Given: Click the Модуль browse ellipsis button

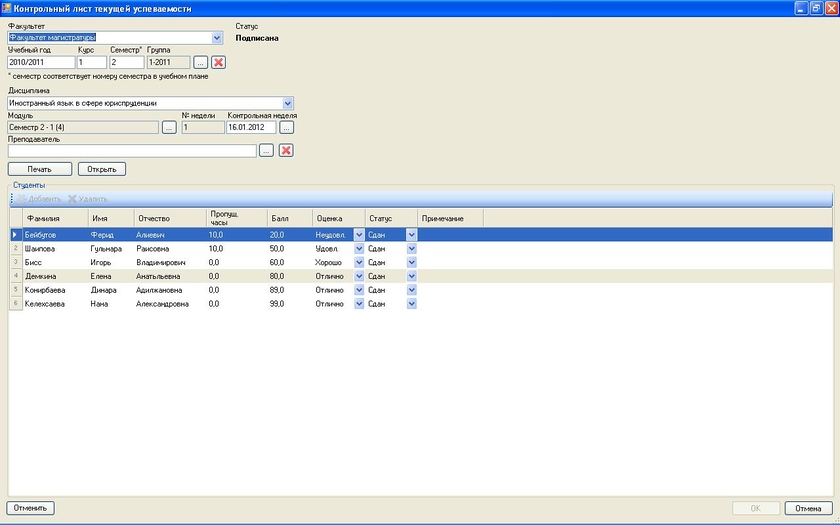Looking at the screenshot, I should (169, 127).
